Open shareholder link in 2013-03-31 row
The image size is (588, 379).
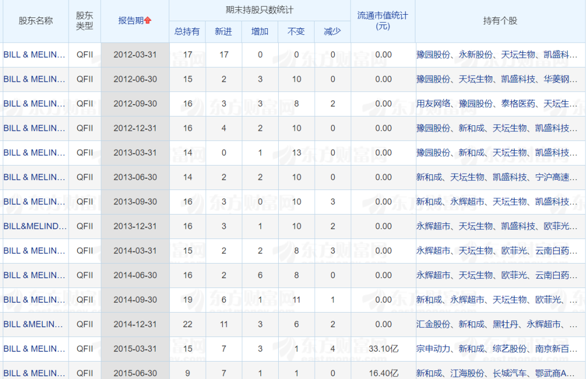34,152
